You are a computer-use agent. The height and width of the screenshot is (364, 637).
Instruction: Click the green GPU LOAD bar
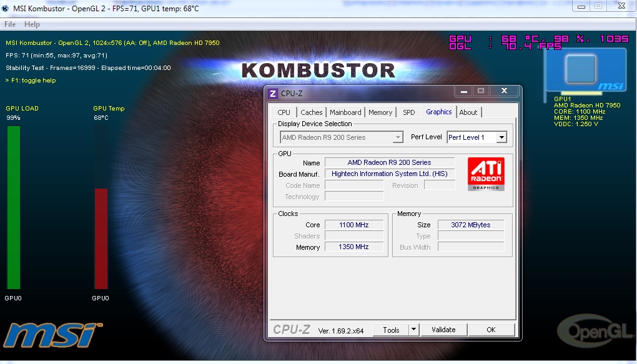(13, 207)
